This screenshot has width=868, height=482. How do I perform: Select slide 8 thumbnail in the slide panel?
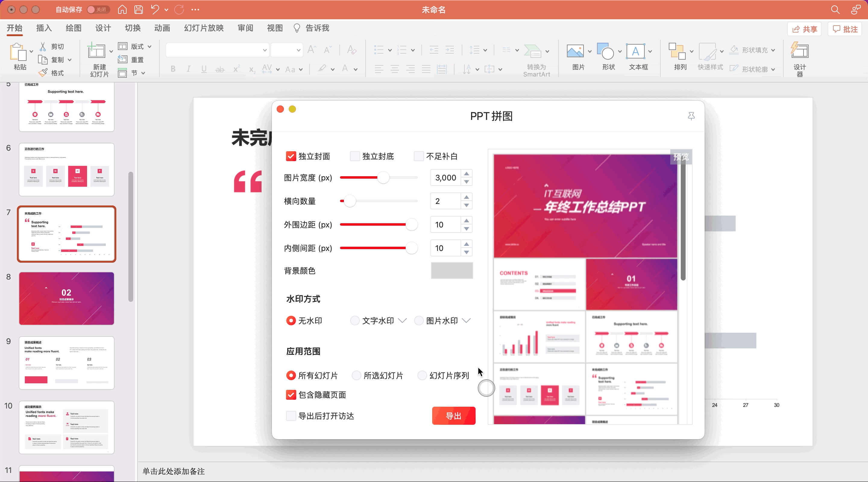pyautogui.click(x=67, y=299)
